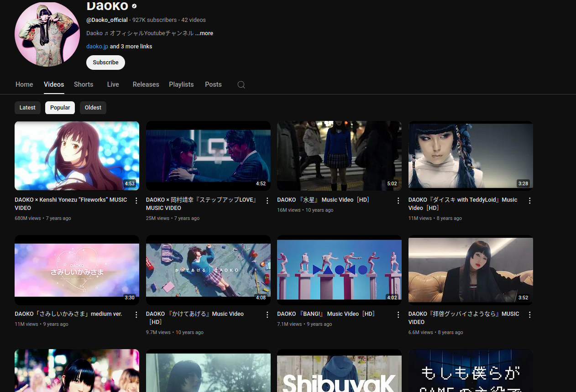Play the 5:02 schoolgirl street thumbnail

coord(339,156)
